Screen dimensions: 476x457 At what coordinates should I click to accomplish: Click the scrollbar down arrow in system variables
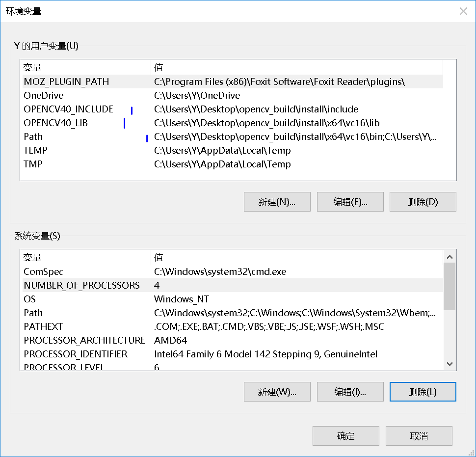pyautogui.click(x=450, y=364)
